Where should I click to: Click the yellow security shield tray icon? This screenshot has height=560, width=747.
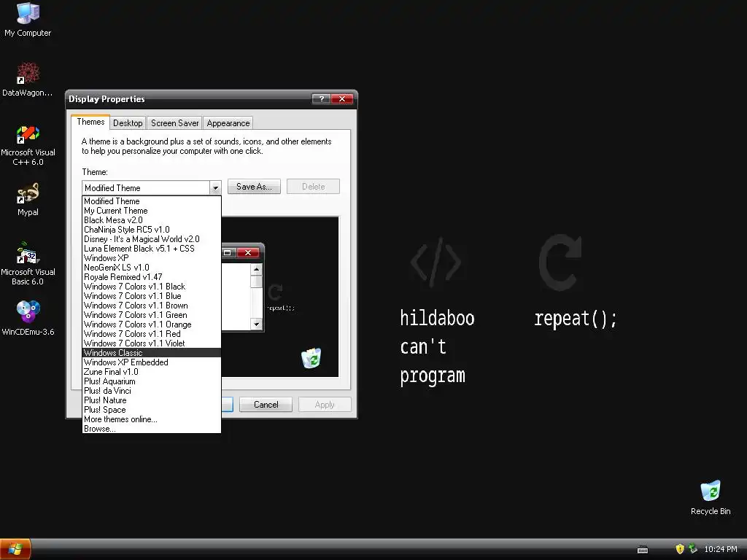680,549
